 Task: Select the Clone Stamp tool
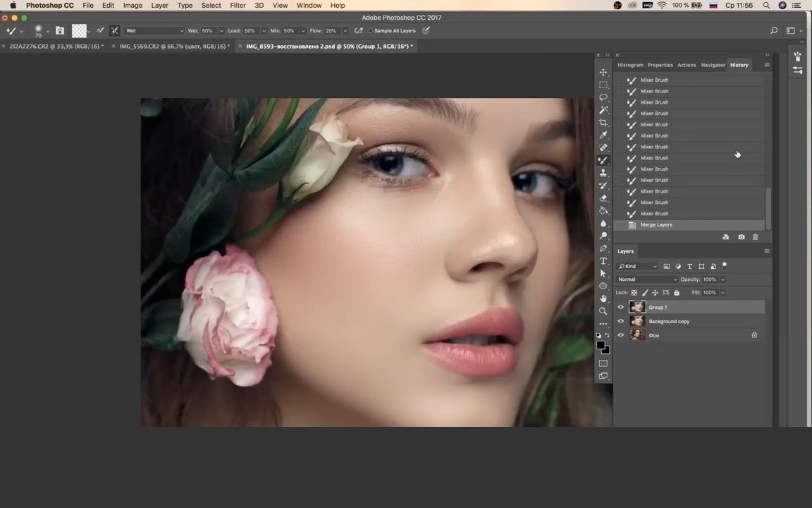click(x=603, y=173)
